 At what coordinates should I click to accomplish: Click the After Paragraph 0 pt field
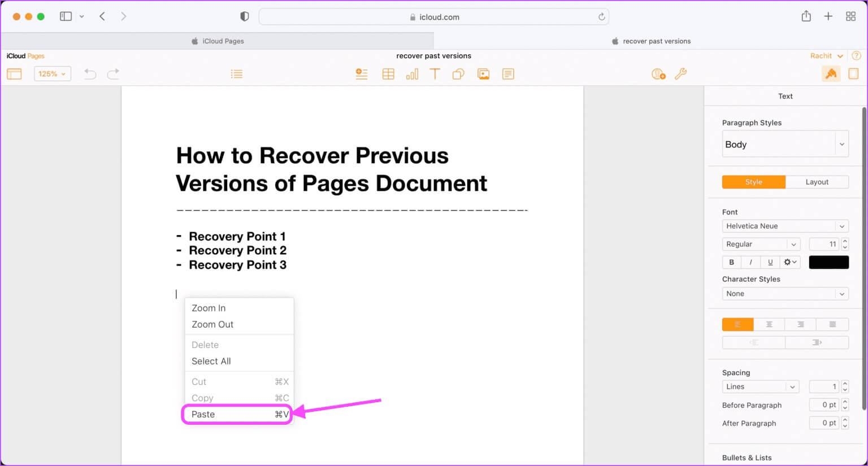coord(824,423)
